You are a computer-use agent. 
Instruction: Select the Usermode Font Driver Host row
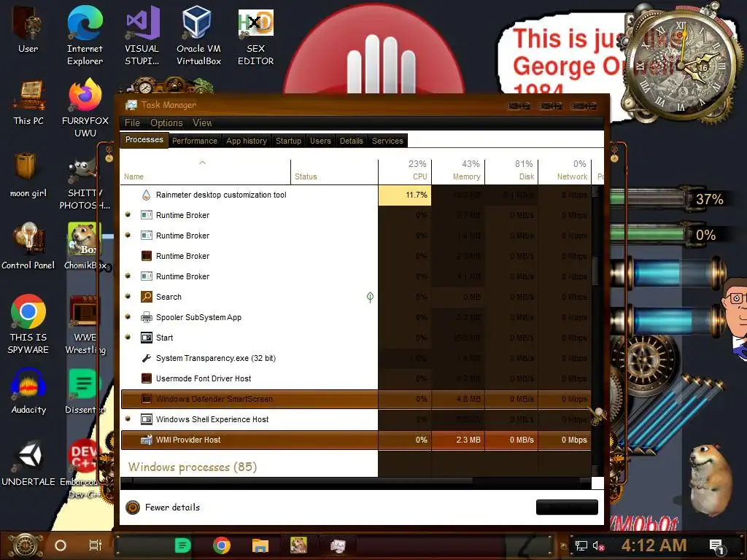(x=356, y=378)
